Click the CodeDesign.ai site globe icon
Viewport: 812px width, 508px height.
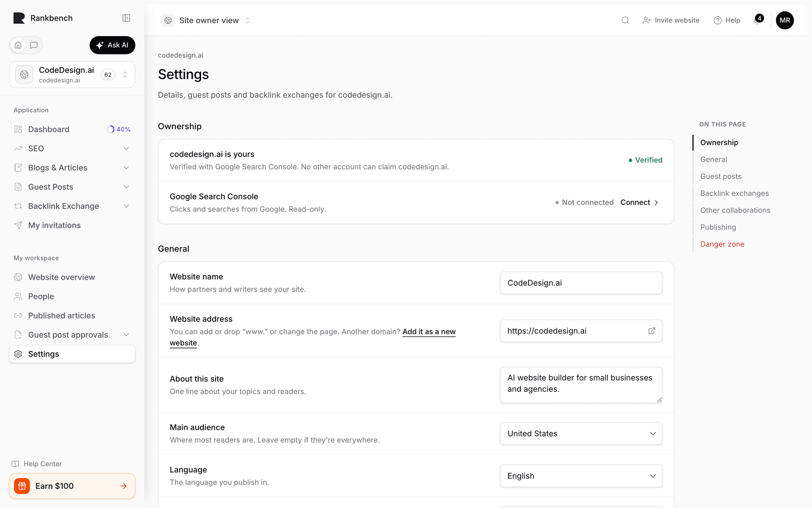click(24, 75)
